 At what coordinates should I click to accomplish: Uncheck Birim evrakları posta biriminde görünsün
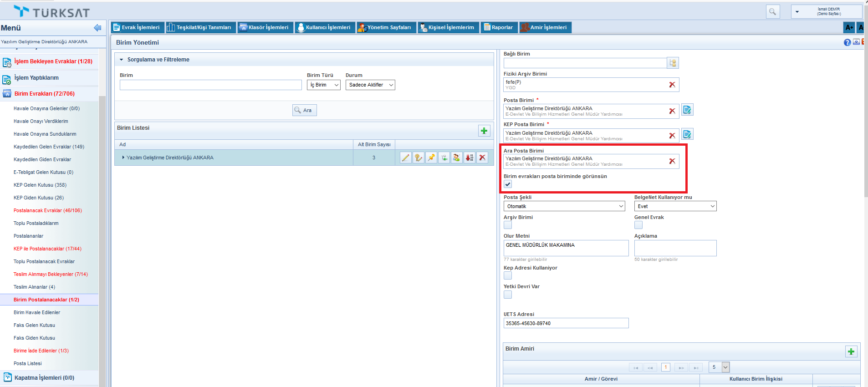point(508,184)
